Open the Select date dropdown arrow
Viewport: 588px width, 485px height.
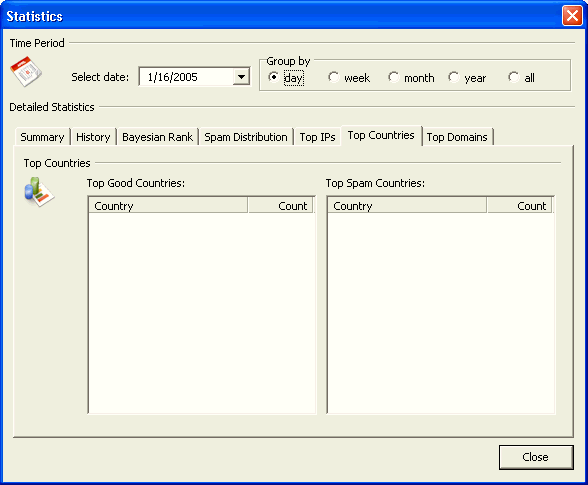click(x=241, y=77)
